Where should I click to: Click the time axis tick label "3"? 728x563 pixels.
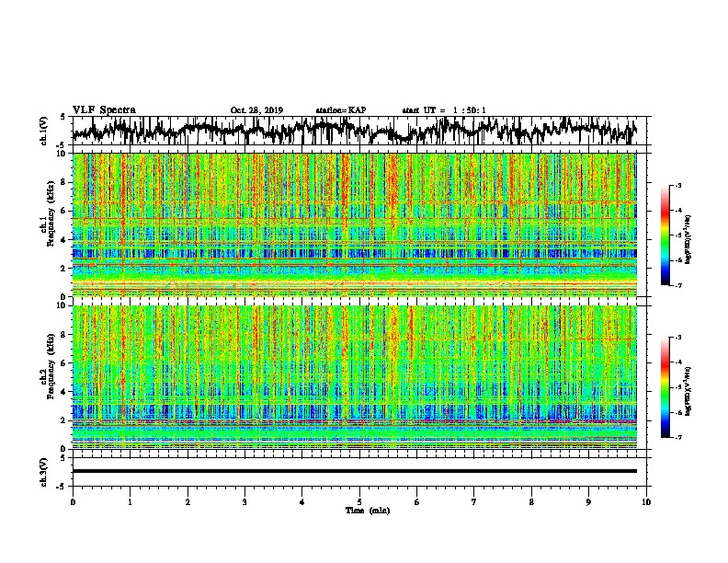245,502
